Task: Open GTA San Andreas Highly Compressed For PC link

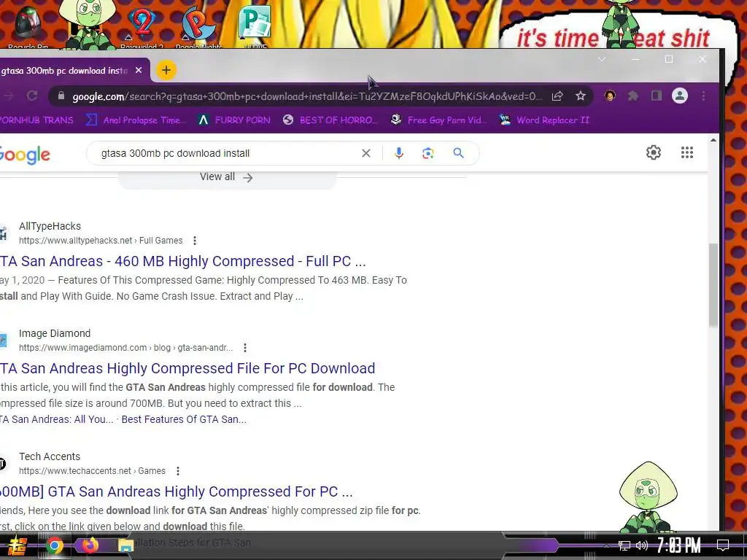Action: point(177,492)
